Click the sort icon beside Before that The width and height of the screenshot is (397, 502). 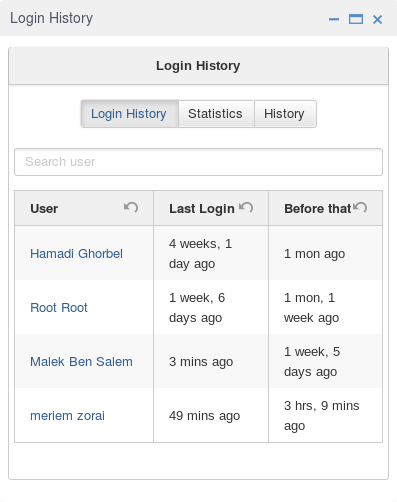pos(360,207)
